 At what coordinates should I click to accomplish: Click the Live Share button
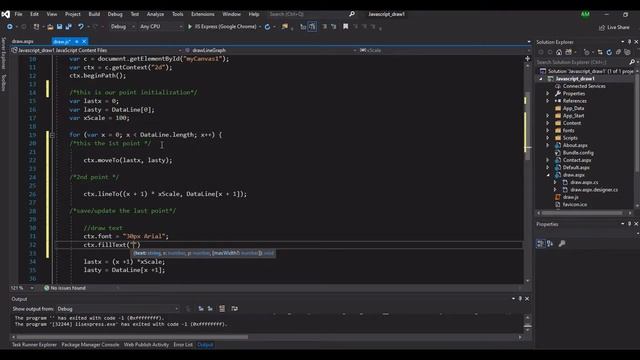[614, 27]
